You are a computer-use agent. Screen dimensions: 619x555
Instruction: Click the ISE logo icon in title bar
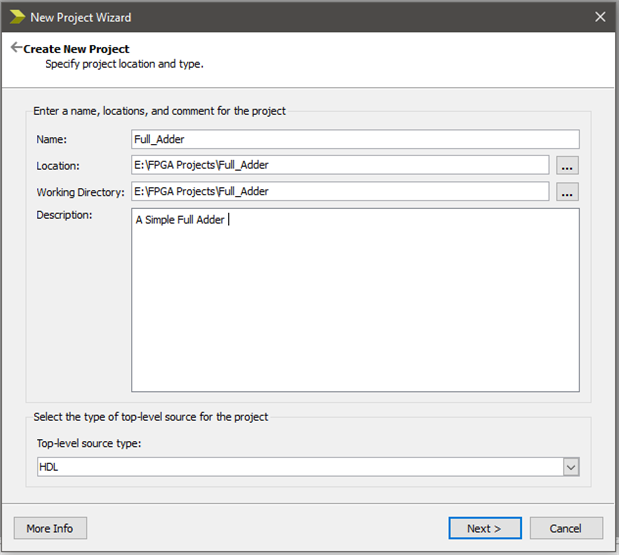coord(15,17)
